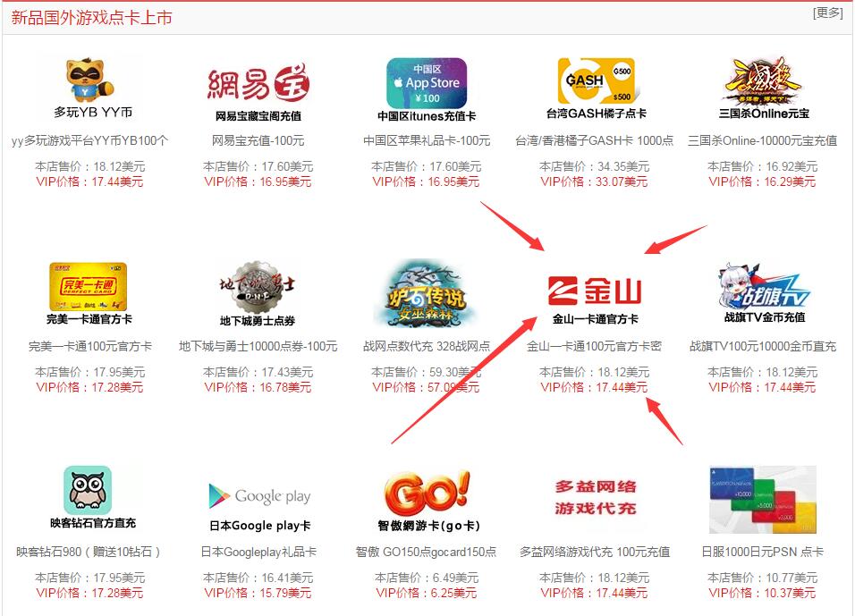The height and width of the screenshot is (616, 855).
Task: Open 映客钻石980（赠送10钻石）link
Action: [x=89, y=552]
